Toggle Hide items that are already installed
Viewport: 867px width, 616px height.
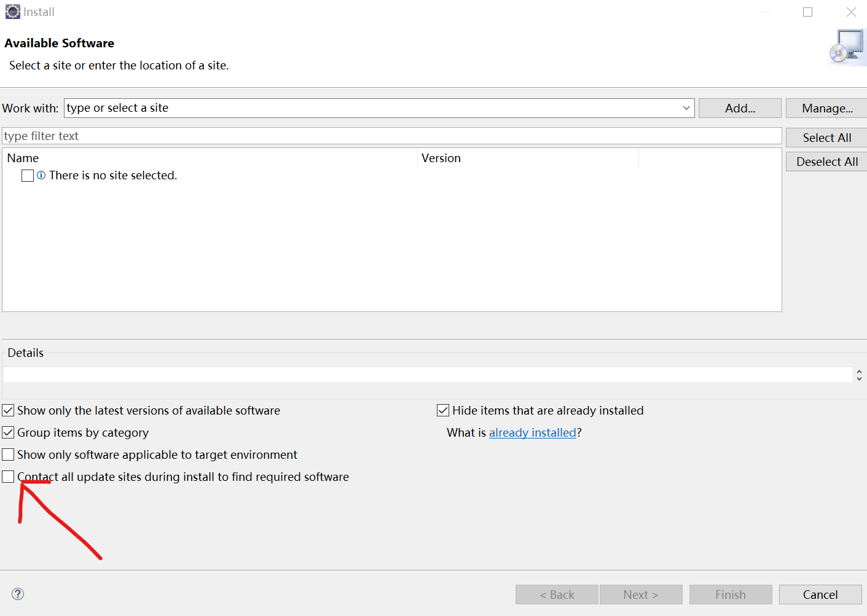click(x=443, y=410)
